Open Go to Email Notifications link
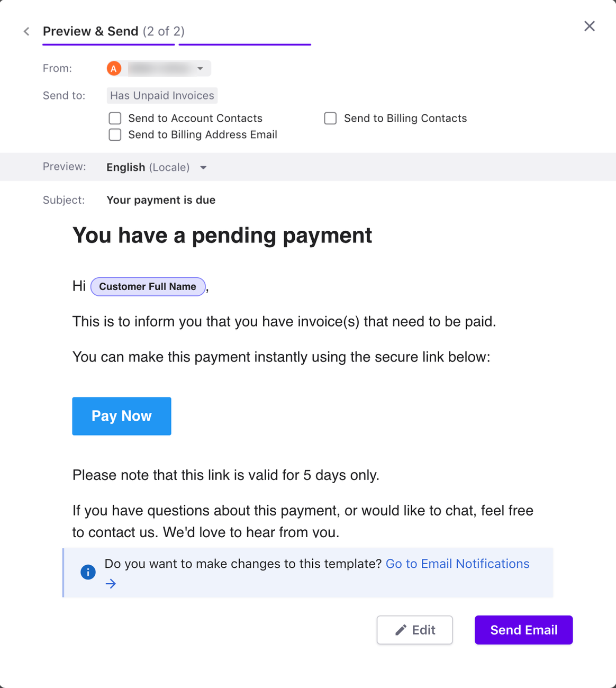The width and height of the screenshot is (616, 688). coord(457,564)
